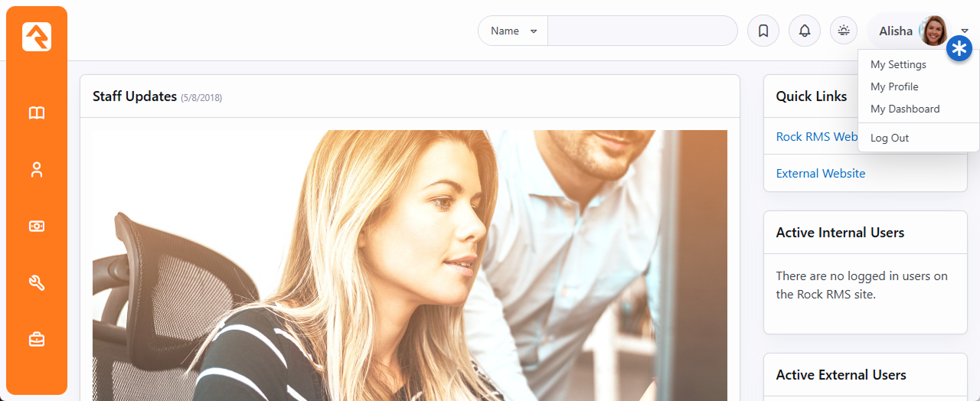This screenshot has height=401, width=980.
Task: Toggle the light/dark theme sun icon
Action: click(844, 31)
